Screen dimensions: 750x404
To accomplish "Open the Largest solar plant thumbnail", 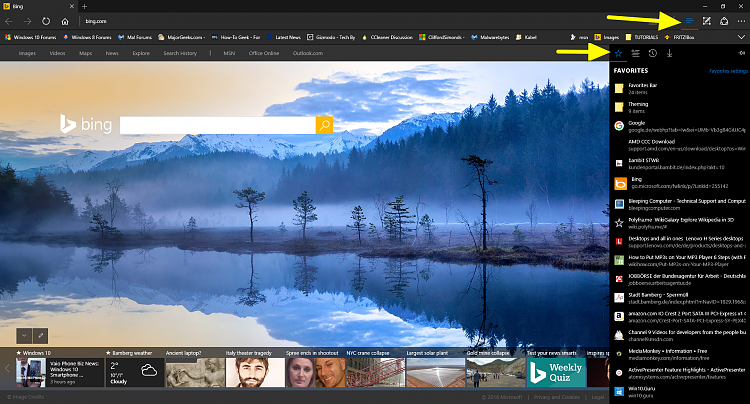I will point(435,372).
